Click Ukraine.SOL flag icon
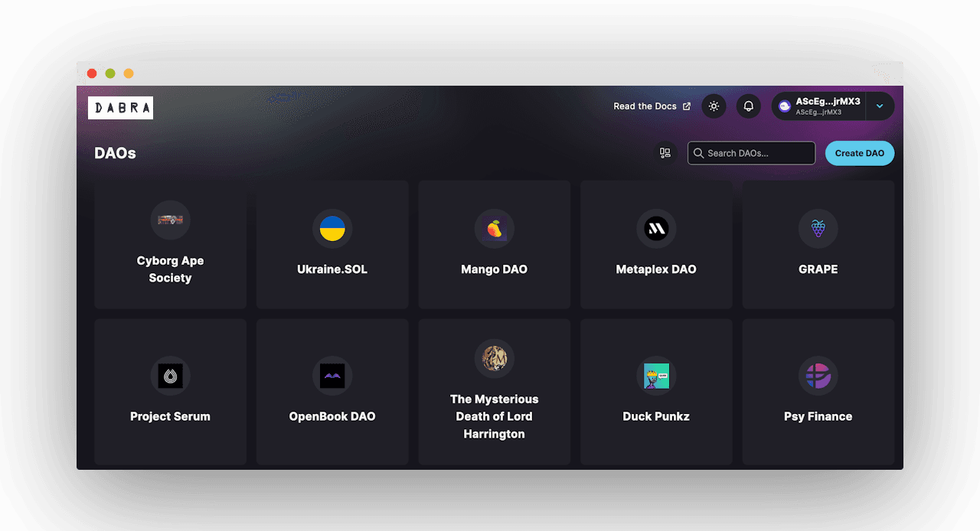Viewport: 980px width, 531px height. click(x=332, y=228)
